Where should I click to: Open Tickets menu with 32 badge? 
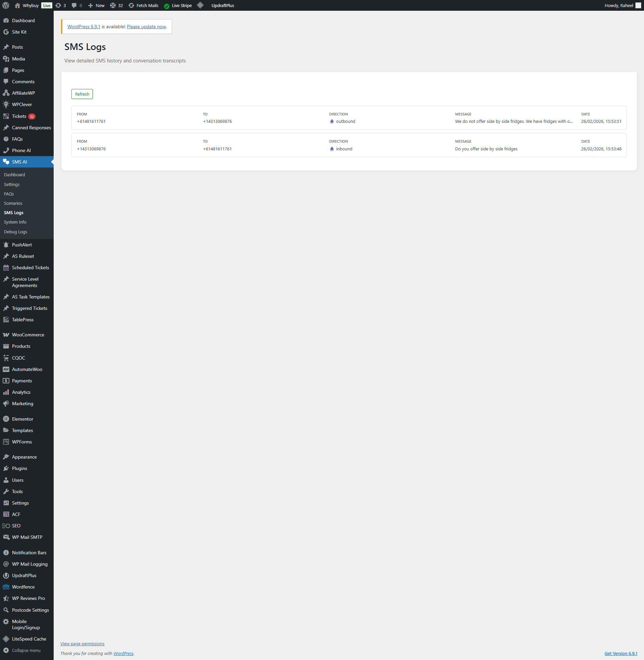[x=19, y=116]
